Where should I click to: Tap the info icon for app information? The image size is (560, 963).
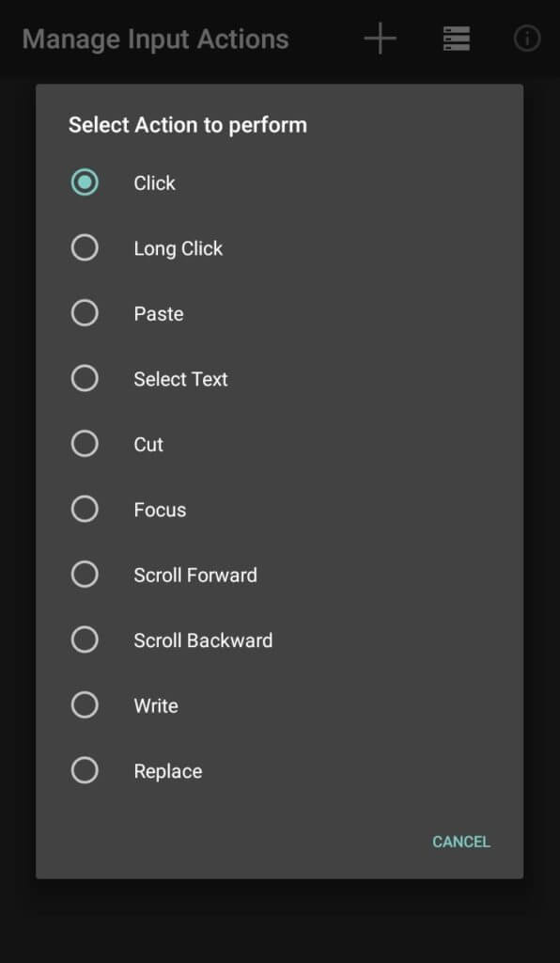tap(526, 39)
